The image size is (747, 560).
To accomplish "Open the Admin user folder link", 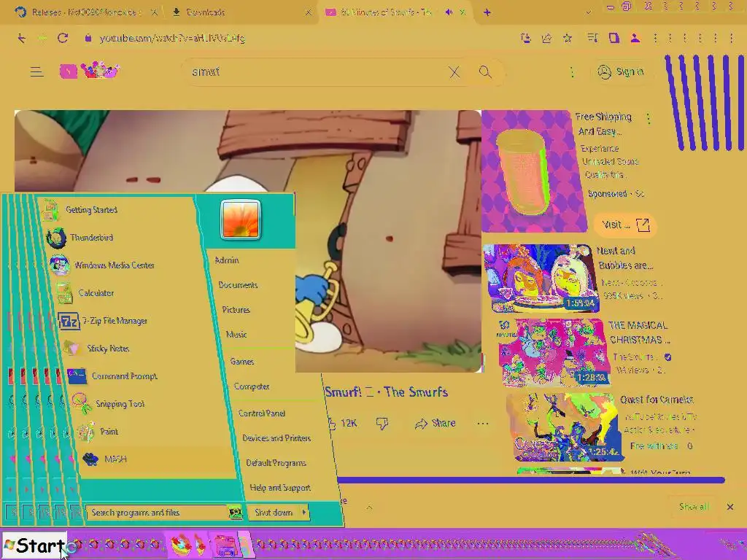I will coord(226,260).
